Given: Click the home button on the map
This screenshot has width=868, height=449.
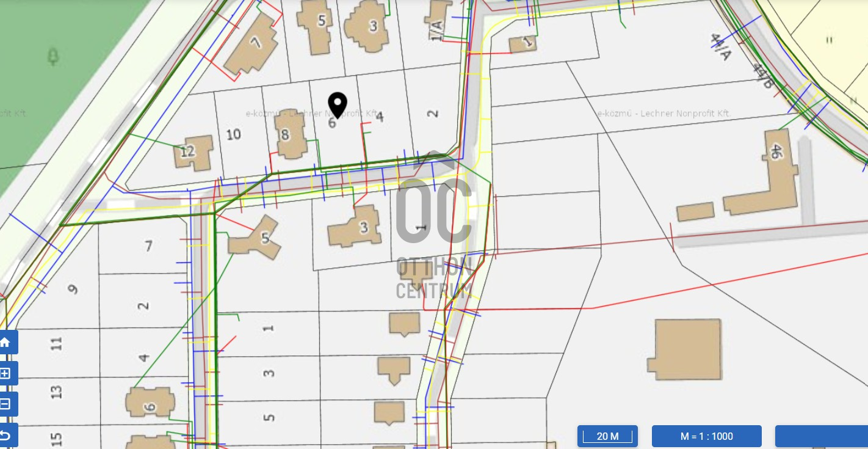Looking at the screenshot, I should (7, 343).
